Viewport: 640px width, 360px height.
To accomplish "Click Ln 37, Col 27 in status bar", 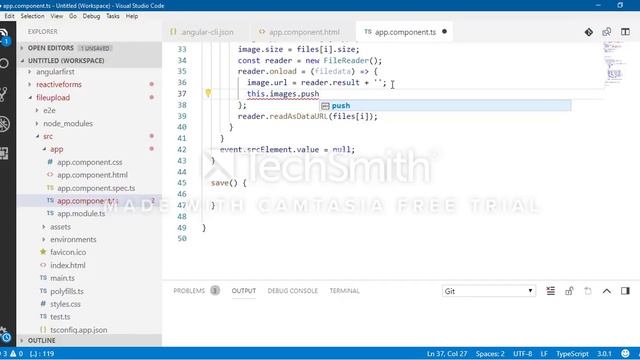I will coord(447,354).
